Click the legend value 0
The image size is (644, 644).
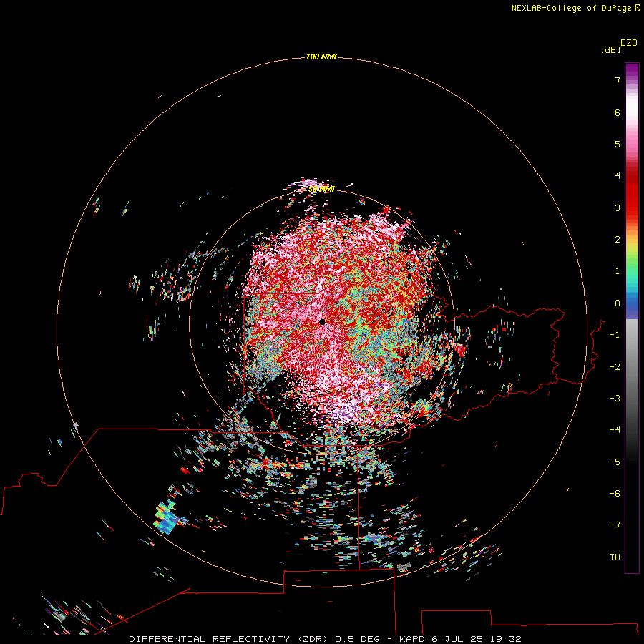pyautogui.click(x=618, y=303)
